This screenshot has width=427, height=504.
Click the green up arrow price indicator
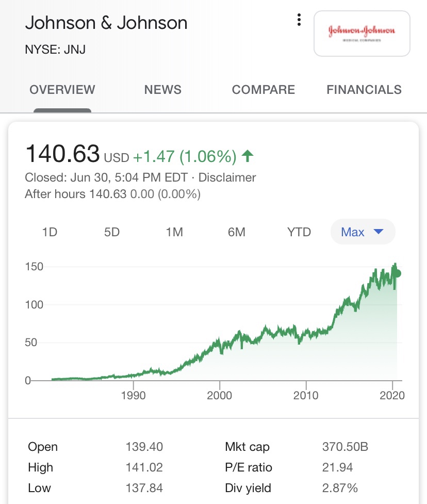248,155
